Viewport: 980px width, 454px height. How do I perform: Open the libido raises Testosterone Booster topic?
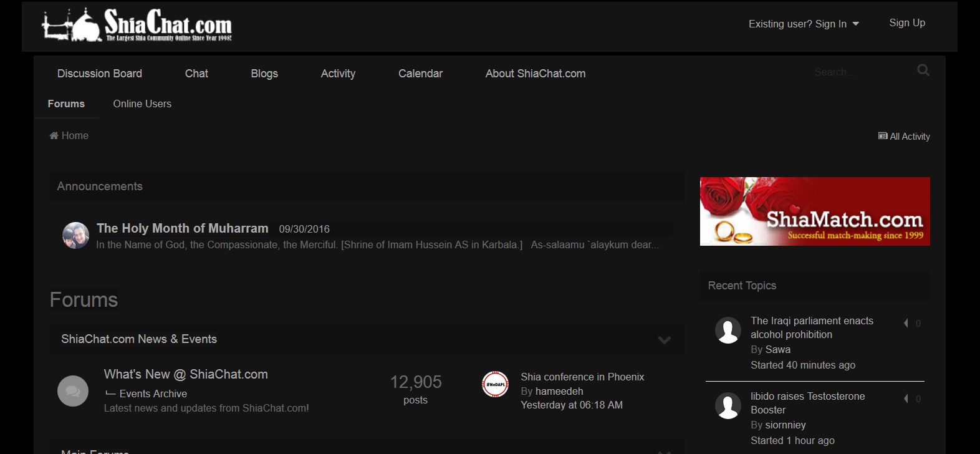(x=807, y=403)
